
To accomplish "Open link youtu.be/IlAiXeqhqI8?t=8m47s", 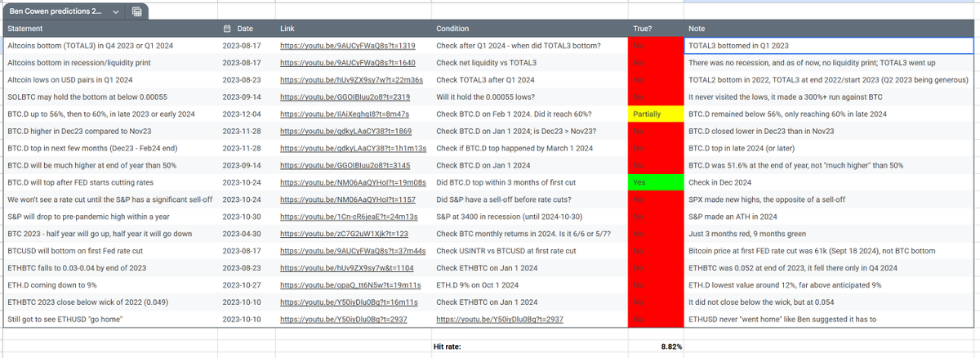I will pyautogui.click(x=345, y=114).
